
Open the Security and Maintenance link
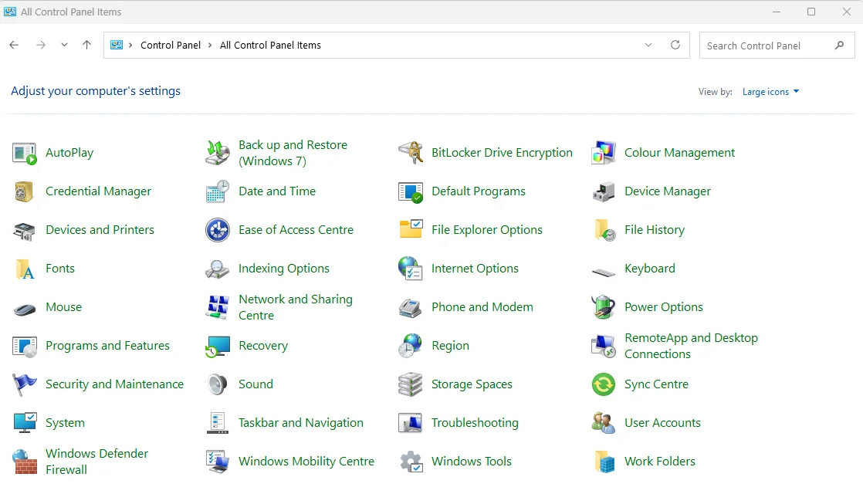click(114, 384)
